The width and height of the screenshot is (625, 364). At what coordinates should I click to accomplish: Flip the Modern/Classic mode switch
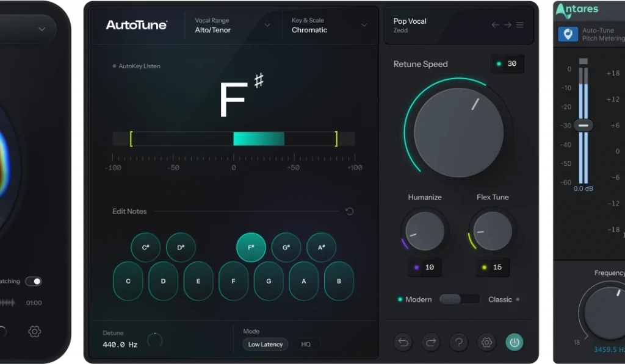(x=460, y=299)
